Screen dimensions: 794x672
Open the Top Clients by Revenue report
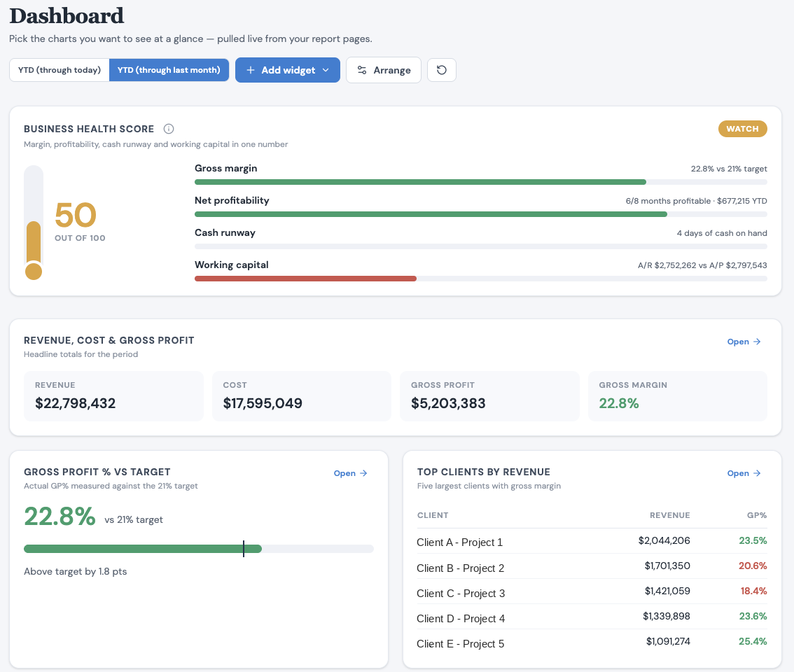[x=744, y=473]
